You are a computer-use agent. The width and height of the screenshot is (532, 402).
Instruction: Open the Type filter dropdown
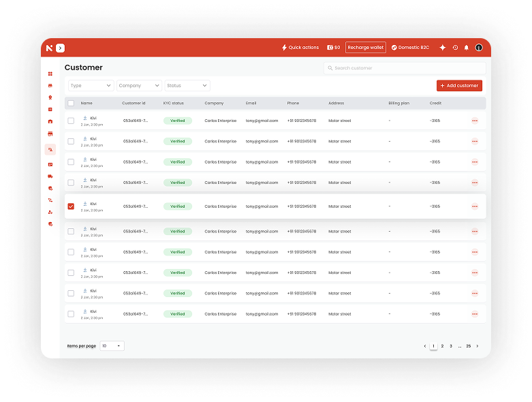pos(91,86)
